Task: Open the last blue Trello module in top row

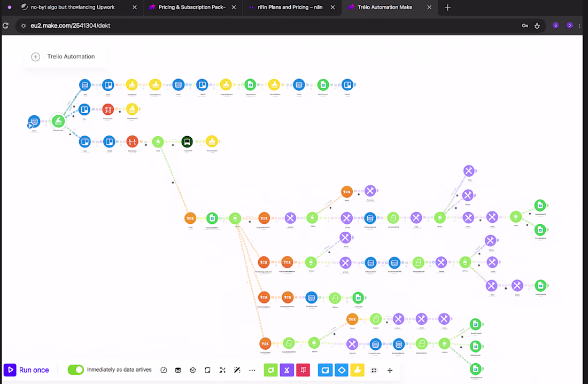Action: [347, 85]
